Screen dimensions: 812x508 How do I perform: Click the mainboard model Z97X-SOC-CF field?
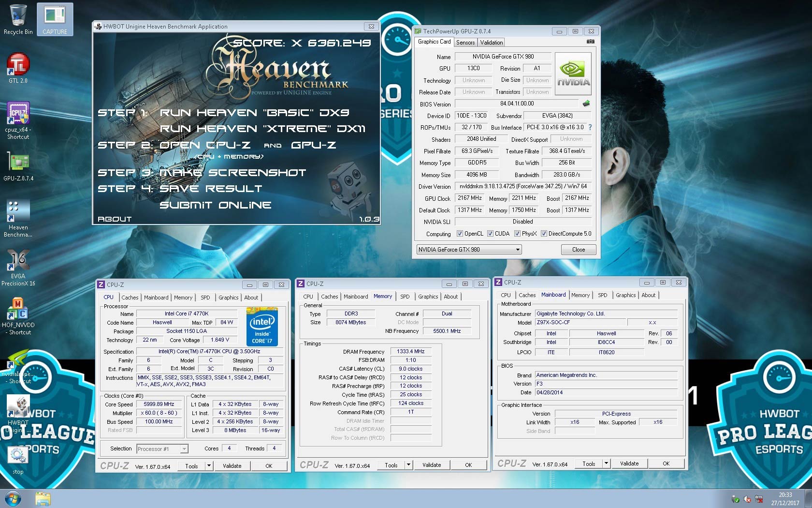click(x=580, y=323)
